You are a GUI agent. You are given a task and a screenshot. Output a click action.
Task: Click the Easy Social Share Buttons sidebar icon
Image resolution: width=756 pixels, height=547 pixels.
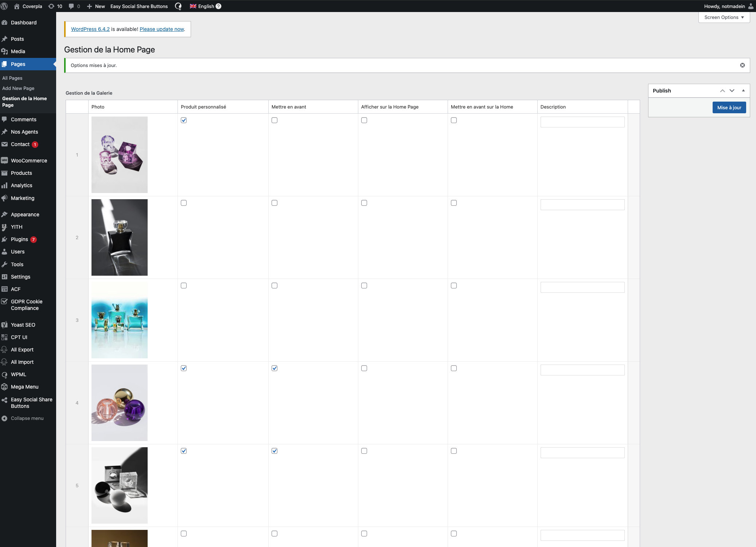(5, 400)
